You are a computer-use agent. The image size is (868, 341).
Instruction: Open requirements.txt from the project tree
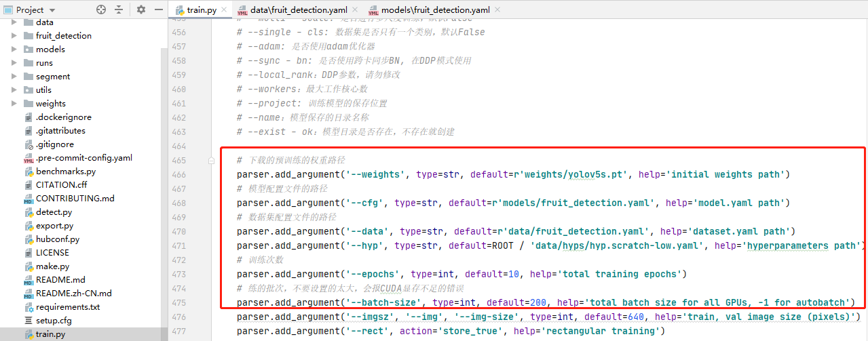coord(68,306)
